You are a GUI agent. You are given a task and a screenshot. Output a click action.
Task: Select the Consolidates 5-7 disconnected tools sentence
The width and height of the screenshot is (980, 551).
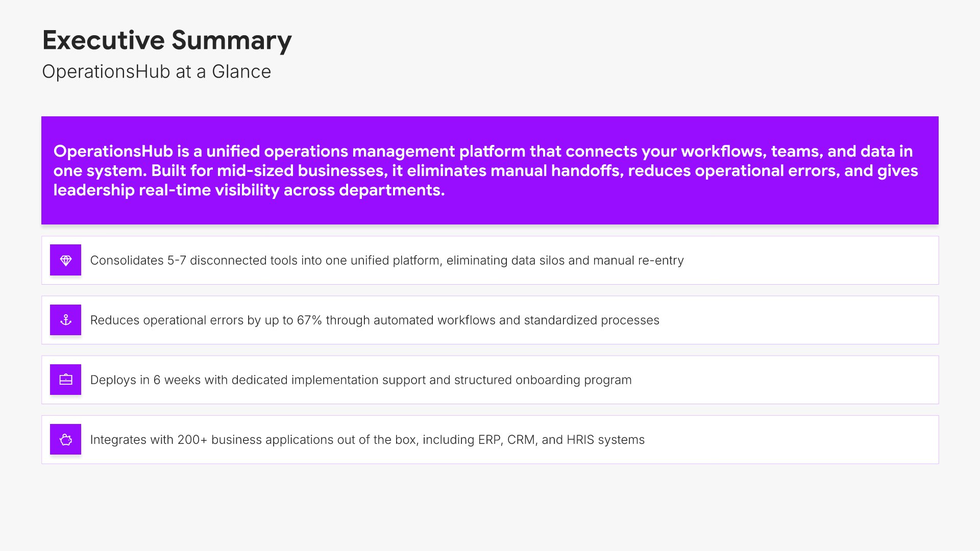click(x=386, y=260)
